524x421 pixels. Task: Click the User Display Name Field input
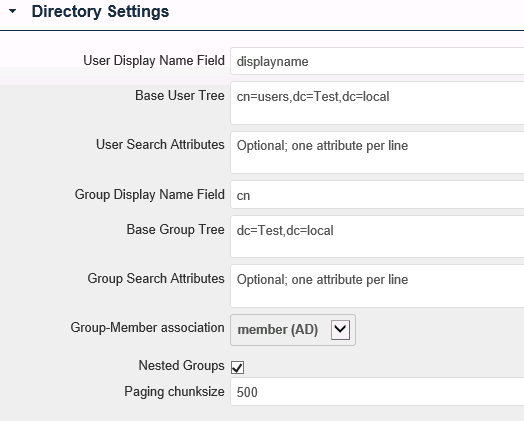coord(377,61)
